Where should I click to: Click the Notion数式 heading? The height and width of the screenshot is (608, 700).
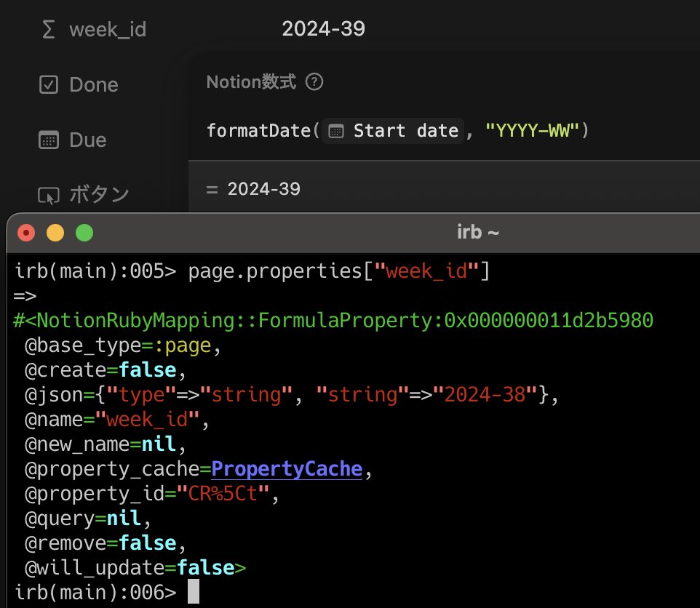click(x=251, y=81)
